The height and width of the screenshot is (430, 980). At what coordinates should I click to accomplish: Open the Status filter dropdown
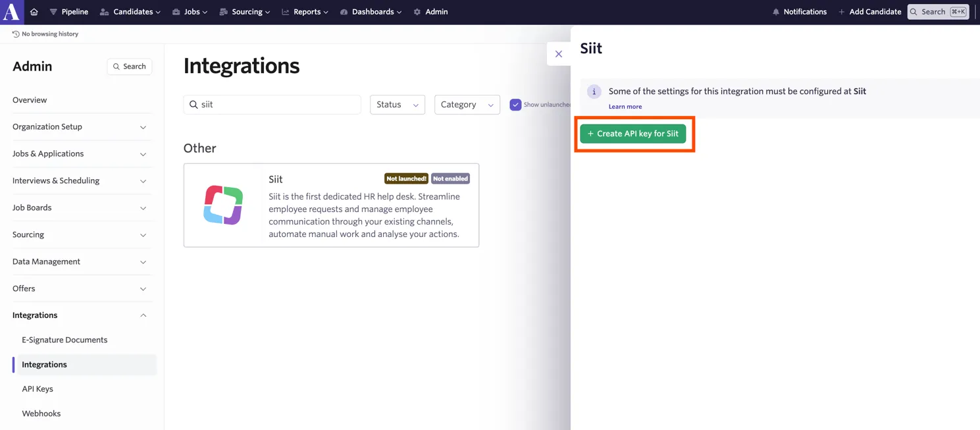click(x=398, y=105)
